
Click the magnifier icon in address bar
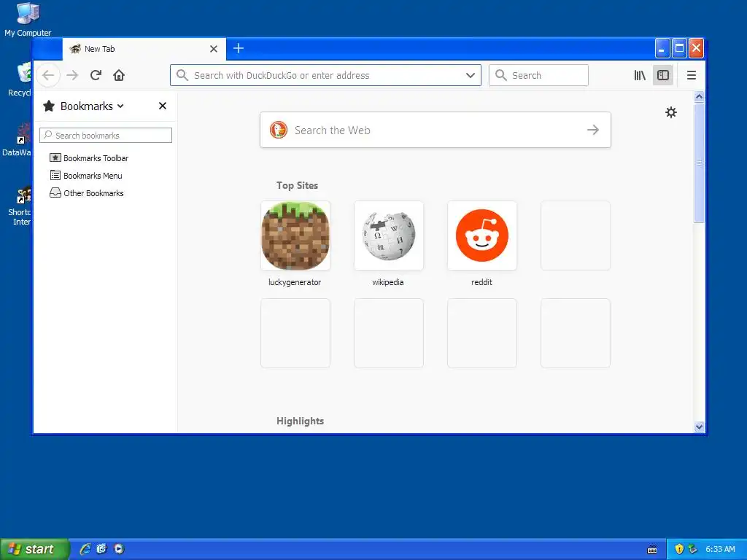[182, 75]
